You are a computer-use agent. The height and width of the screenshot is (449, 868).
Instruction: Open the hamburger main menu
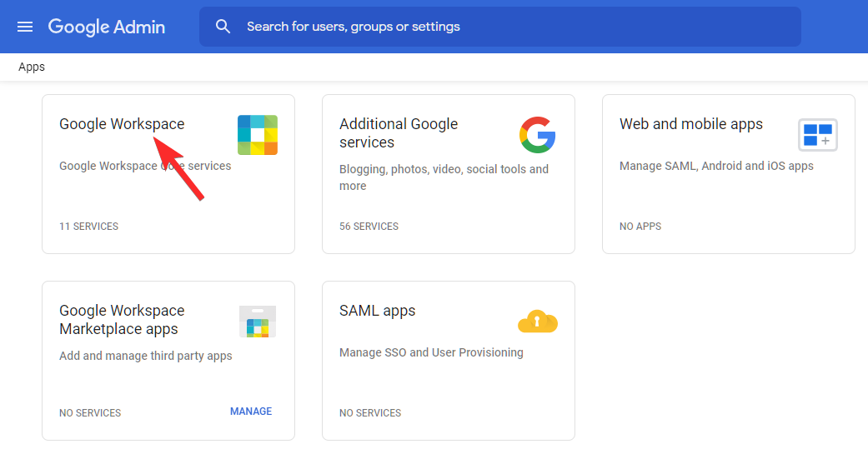click(x=25, y=27)
